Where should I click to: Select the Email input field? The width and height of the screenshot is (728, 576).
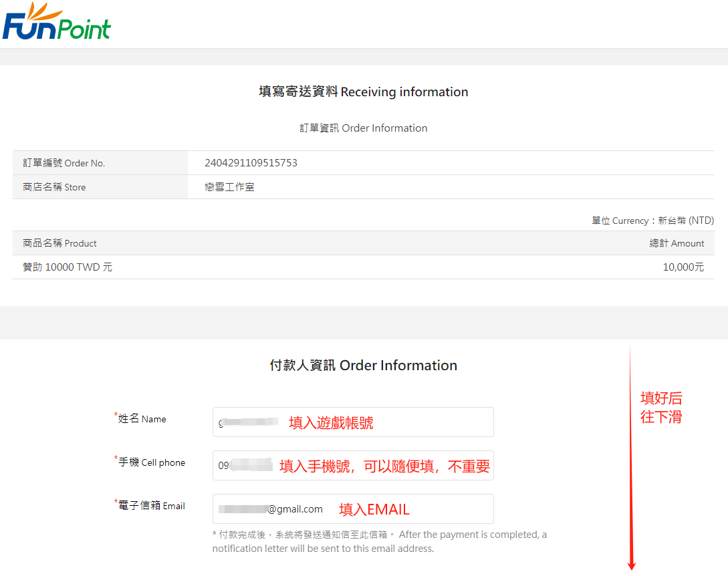coord(352,509)
